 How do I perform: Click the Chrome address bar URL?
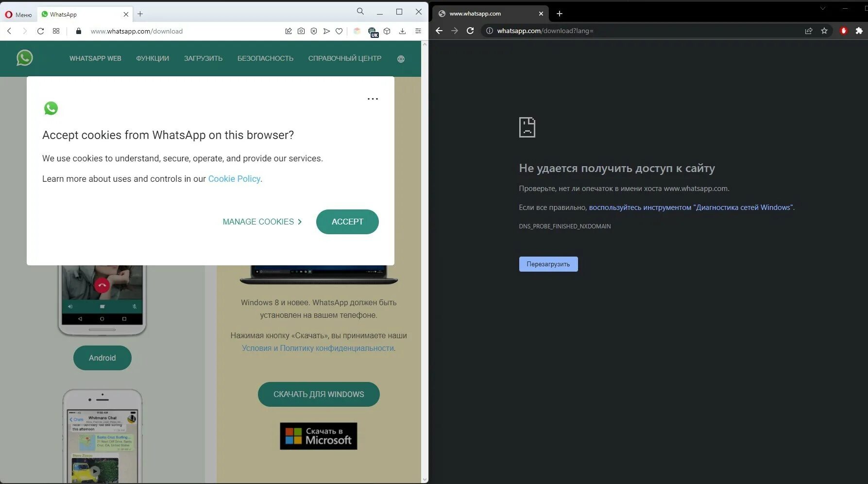pyautogui.click(x=545, y=31)
